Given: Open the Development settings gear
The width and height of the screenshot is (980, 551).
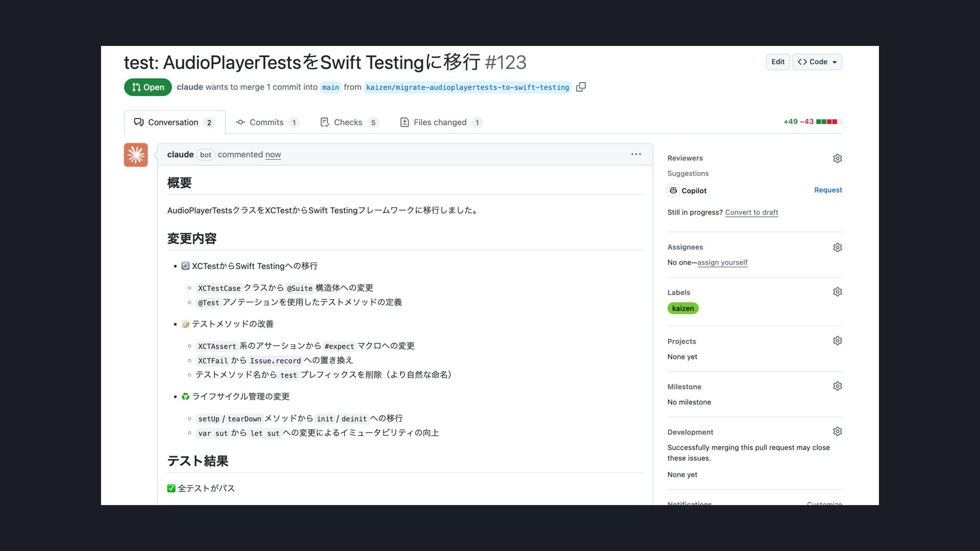Looking at the screenshot, I should coord(837,432).
